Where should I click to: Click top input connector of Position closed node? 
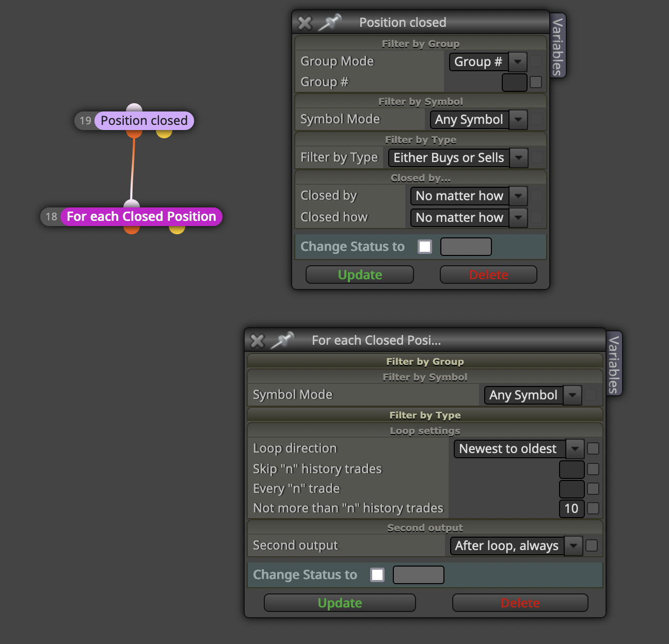tap(134, 108)
